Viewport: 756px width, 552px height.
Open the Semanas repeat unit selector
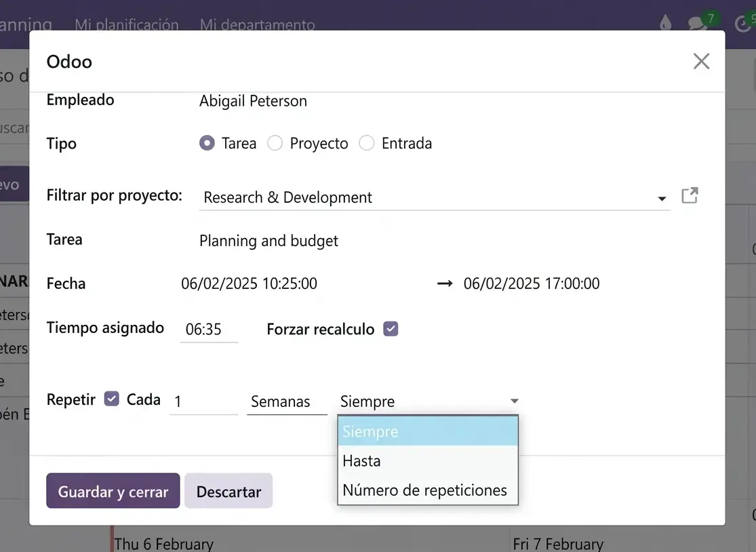pyautogui.click(x=286, y=401)
